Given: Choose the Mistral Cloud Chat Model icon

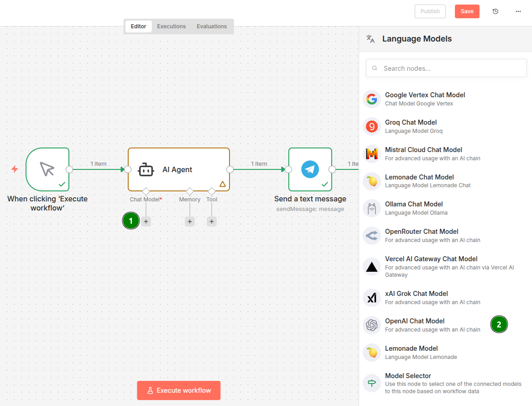Looking at the screenshot, I should click(372, 154).
